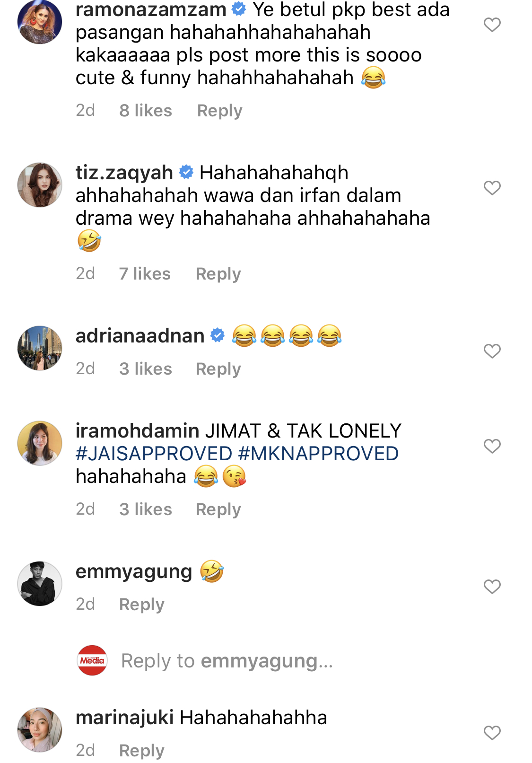View adrianaadnan's profile photo
Image resolution: width=532 pixels, height=763 pixels.
[40, 348]
